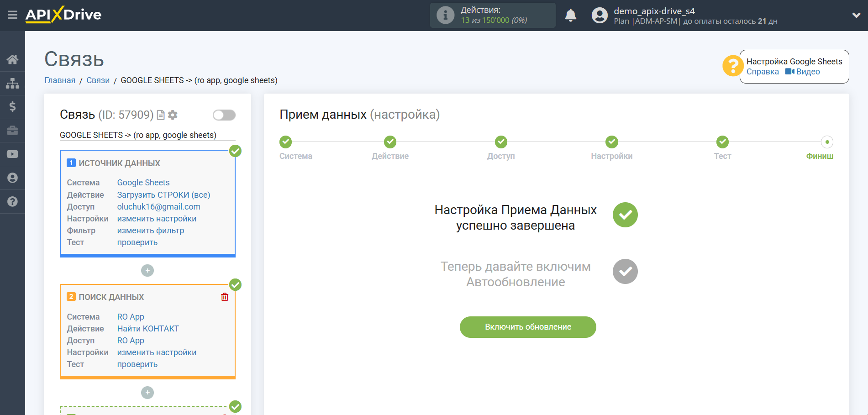
Task: Open Главная from the breadcrumb navigation
Action: [59, 80]
